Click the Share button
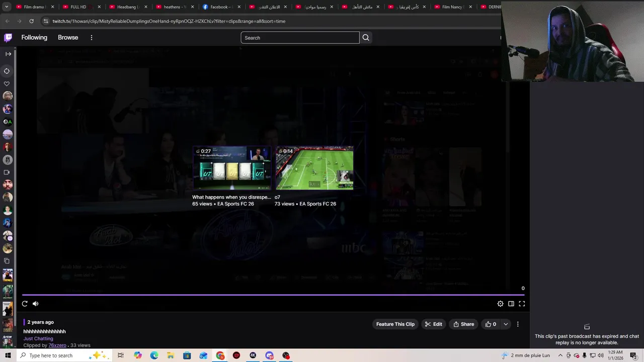Viewport: 644px width, 362px height. (x=463, y=324)
